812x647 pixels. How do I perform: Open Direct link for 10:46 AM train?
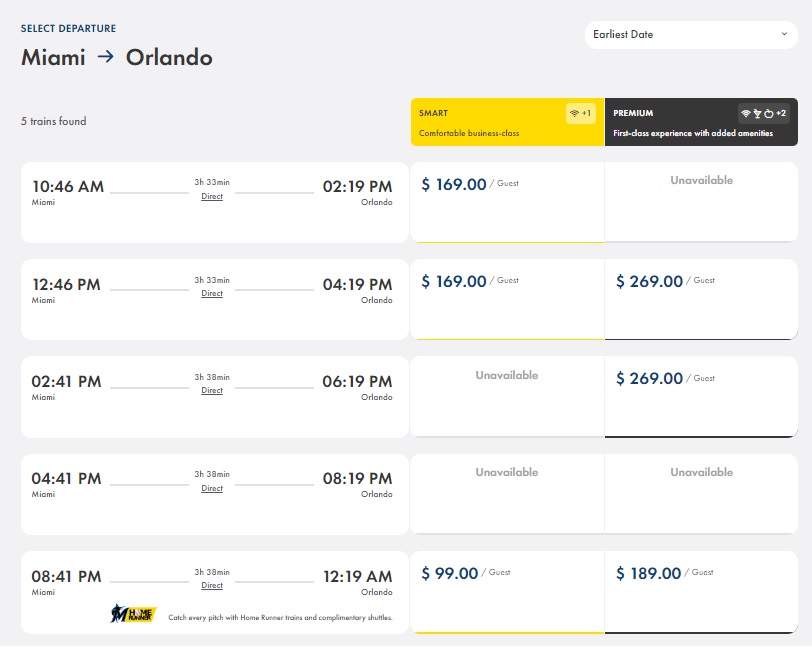212,196
